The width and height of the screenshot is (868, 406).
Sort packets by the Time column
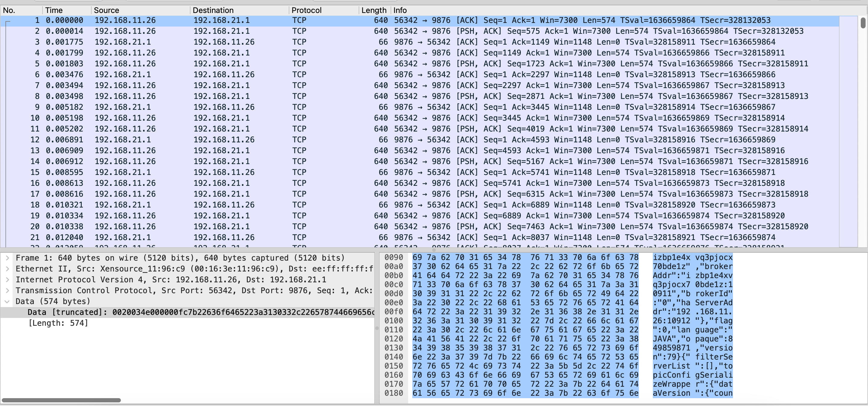(54, 10)
